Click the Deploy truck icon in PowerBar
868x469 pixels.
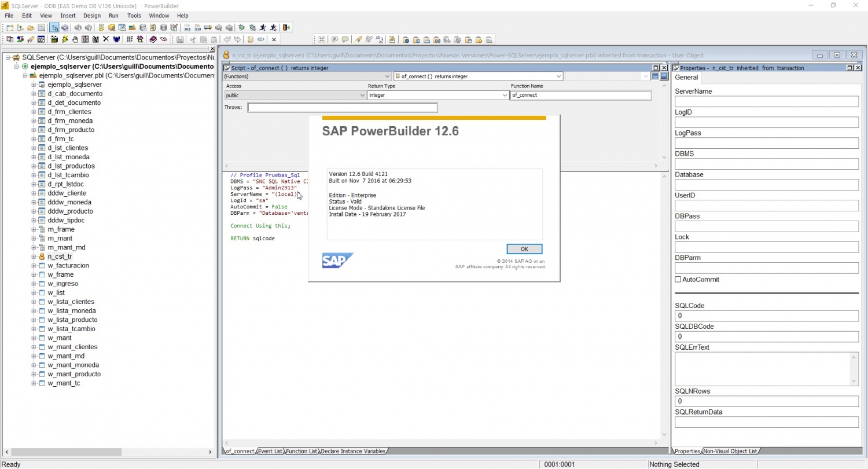click(x=208, y=28)
